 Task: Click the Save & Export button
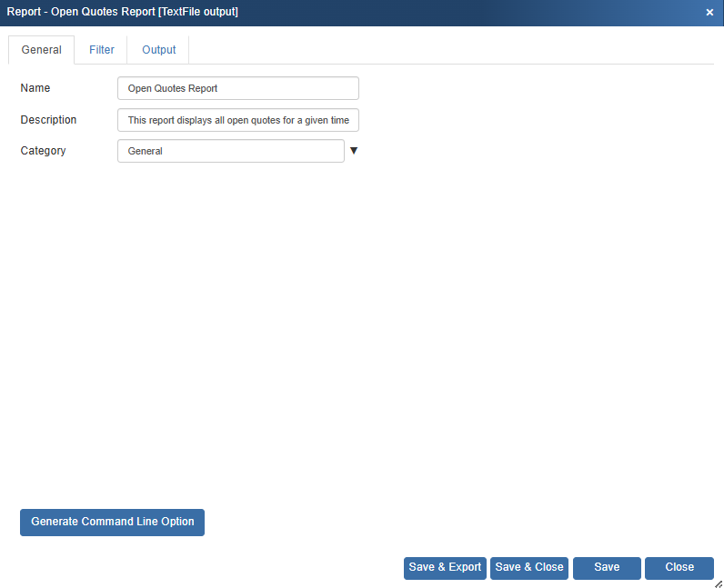pyautogui.click(x=445, y=568)
